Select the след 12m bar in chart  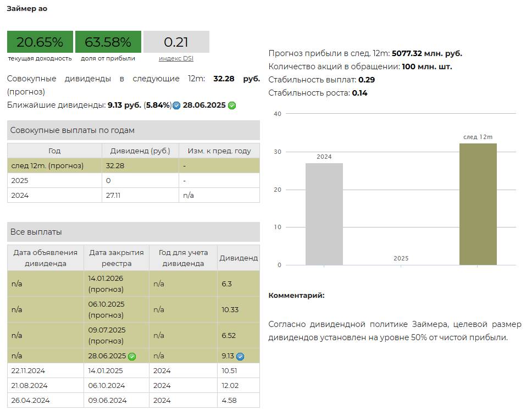[478, 204]
